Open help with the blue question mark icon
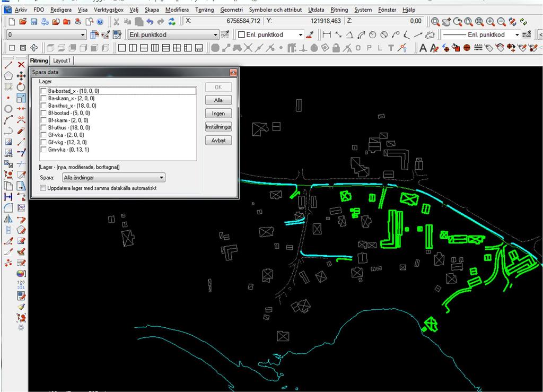543x392 pixels. pyautogui.click(x=100, y=22)
